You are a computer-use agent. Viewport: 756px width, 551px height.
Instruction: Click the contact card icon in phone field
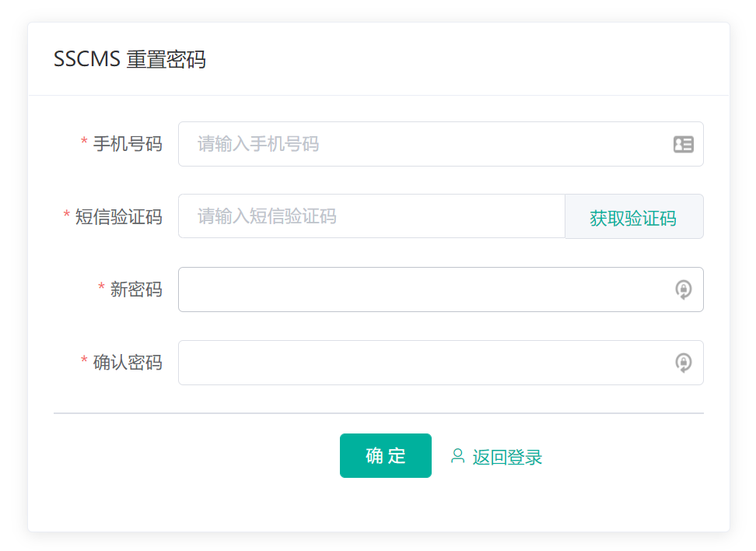pyautogui.click(x=683, y=144)
